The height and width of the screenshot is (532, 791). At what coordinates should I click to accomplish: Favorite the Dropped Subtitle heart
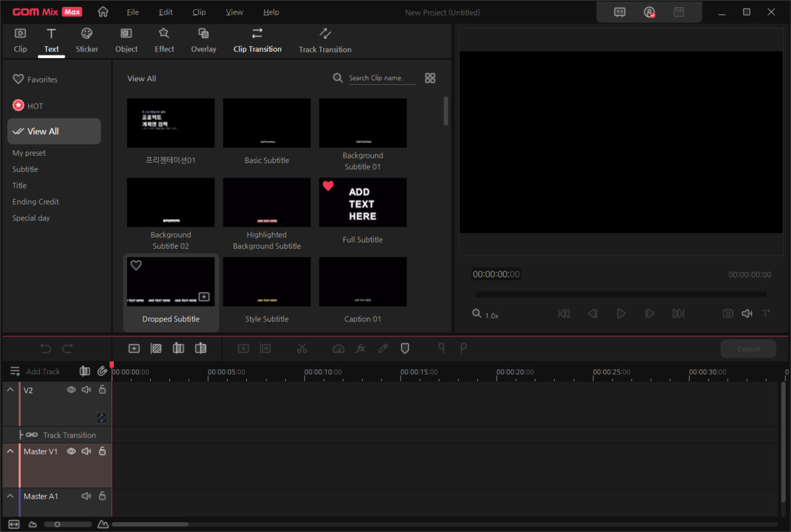point(136,265)
